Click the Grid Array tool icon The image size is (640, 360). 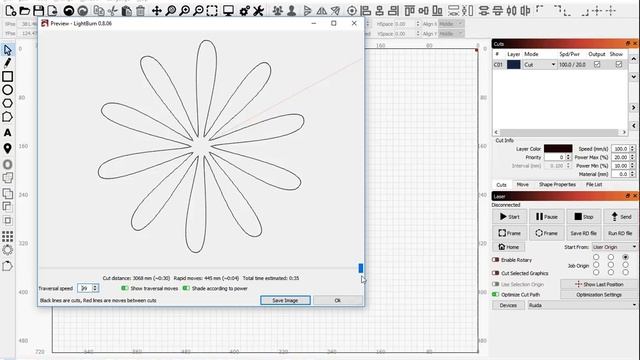[x=7, y=236]
